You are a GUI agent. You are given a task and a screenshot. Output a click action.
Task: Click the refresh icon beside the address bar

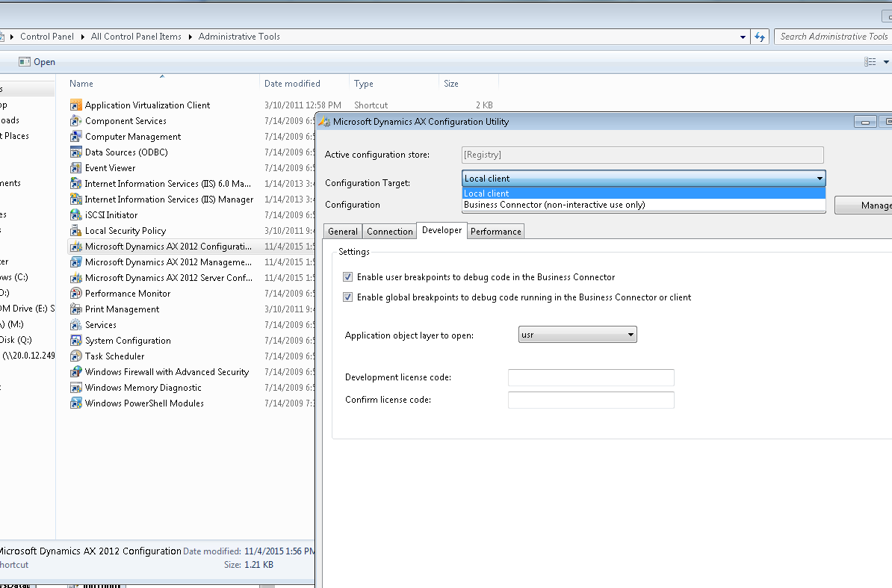[x=760, y=37]
